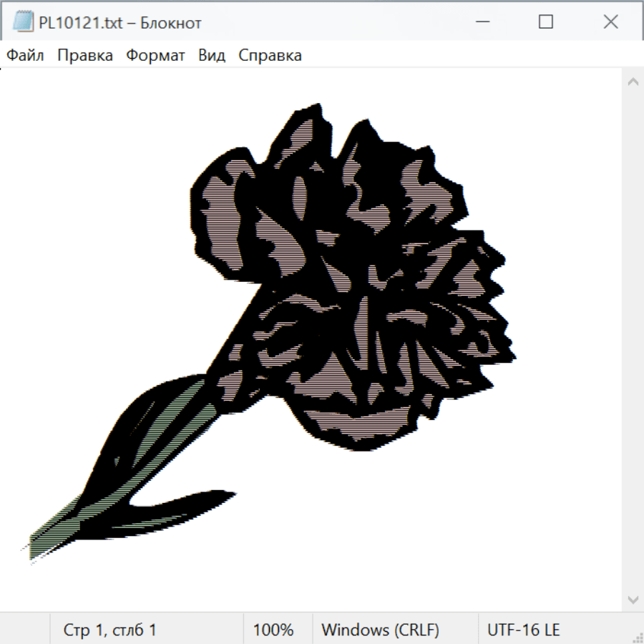Open the Справка menu
The width and height of the screenshot is (644, 644).
(270, 56)
